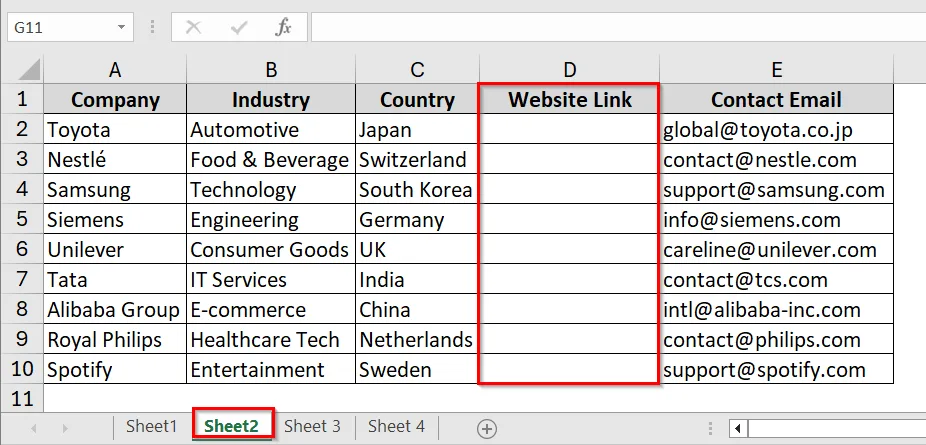Click the horizontal scrollbar left arrow

pos(738,428)
